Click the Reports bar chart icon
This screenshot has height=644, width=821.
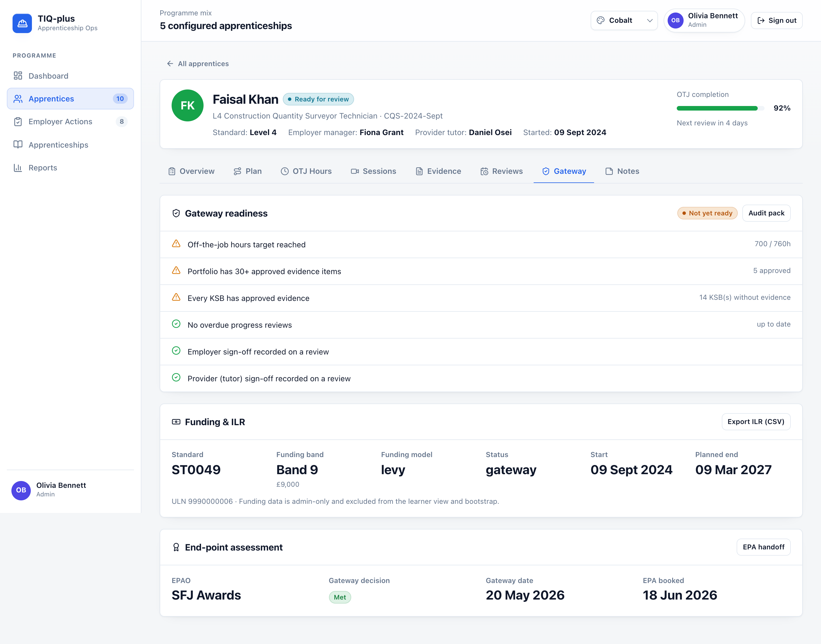(x=18, y=168)
